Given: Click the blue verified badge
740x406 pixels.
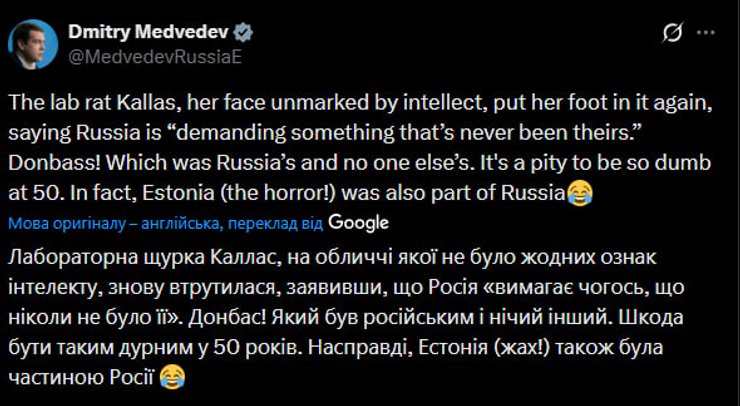Looking at the screenshot, I should coord(214,33).
